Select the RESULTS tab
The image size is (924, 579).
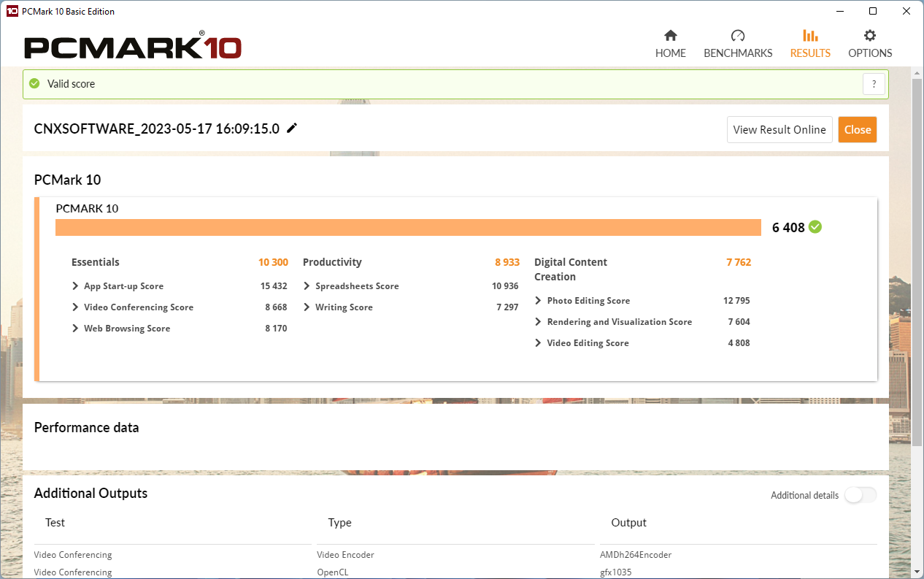coord(810,44)
